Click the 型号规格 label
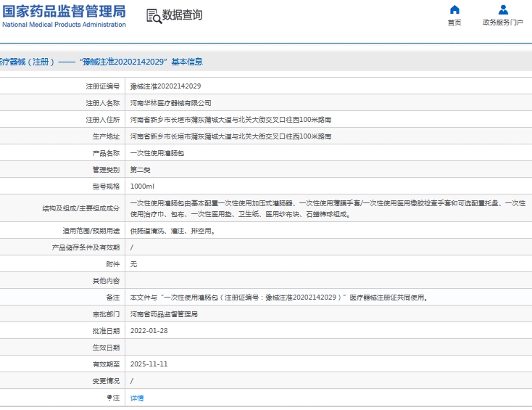Screen dimensions: 532x410 click(x=107, y=186)
